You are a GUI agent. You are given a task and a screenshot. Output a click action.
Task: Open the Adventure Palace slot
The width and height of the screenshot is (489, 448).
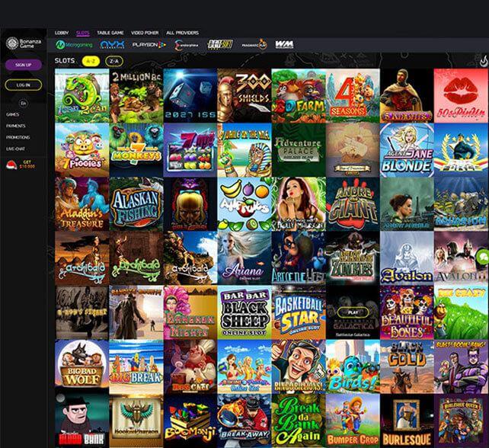(299, 150)
